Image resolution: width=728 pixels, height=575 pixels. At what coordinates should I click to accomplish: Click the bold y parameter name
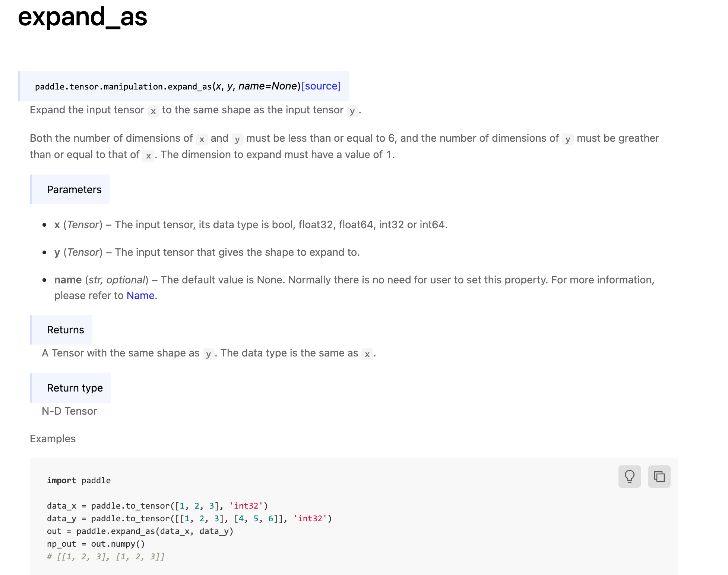coord(57,252)
